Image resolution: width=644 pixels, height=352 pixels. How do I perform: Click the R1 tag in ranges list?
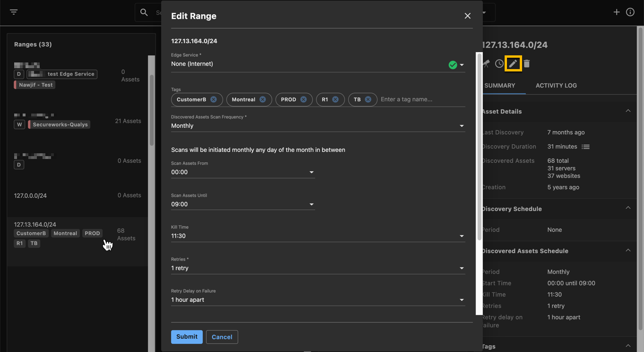click(19, 243)
